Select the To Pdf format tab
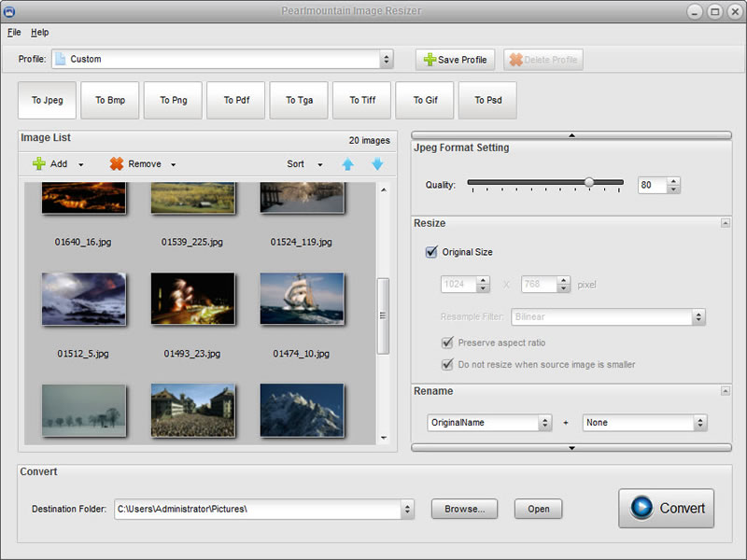Screen dimensions: 747x560 click(236, 100)
